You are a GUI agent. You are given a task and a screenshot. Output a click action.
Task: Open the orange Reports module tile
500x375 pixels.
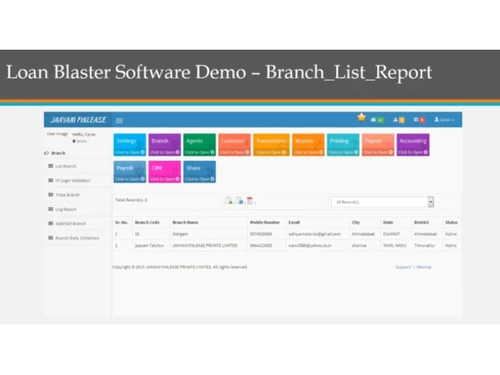[308, 145]
